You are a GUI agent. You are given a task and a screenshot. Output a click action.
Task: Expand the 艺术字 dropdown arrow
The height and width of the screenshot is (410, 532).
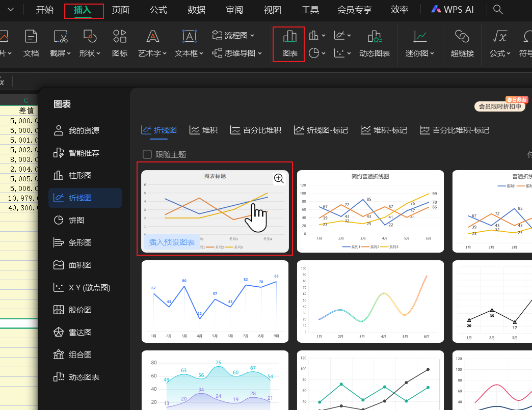tap(165, 53)
